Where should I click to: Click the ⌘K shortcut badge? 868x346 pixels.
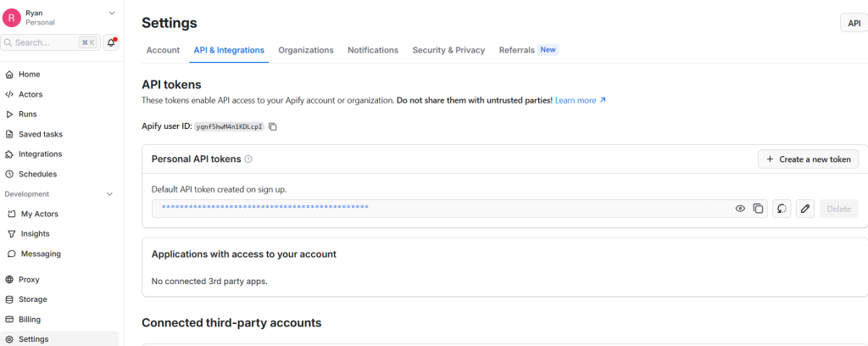(87, 42)
